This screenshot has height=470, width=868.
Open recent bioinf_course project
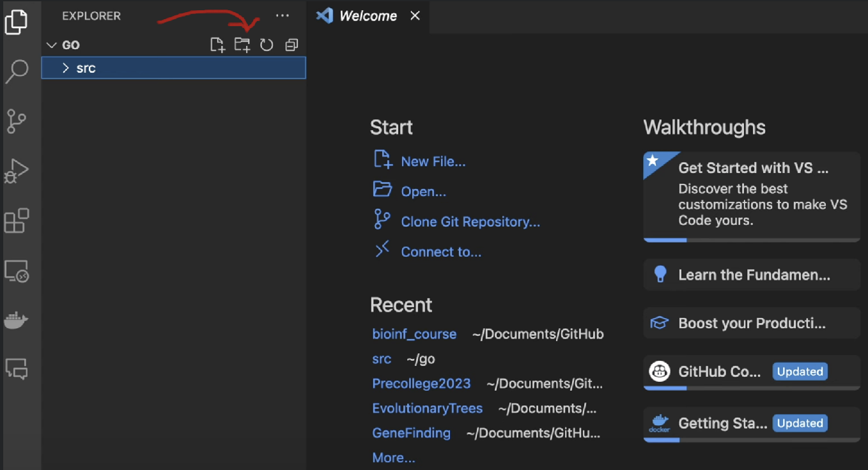(414, 334)
